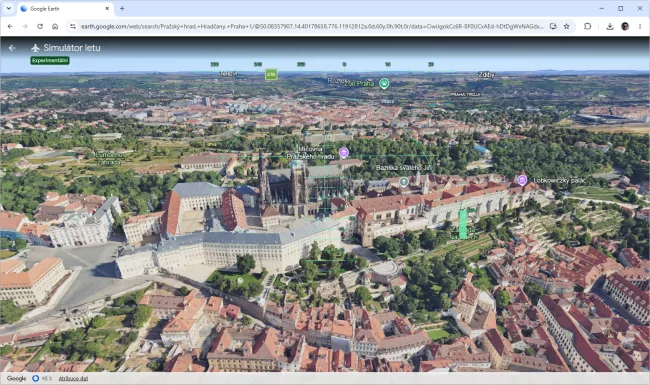The image size is (650, 385).
Task: Open the Atribuce dat link
Action: click(x=73, y=378)
